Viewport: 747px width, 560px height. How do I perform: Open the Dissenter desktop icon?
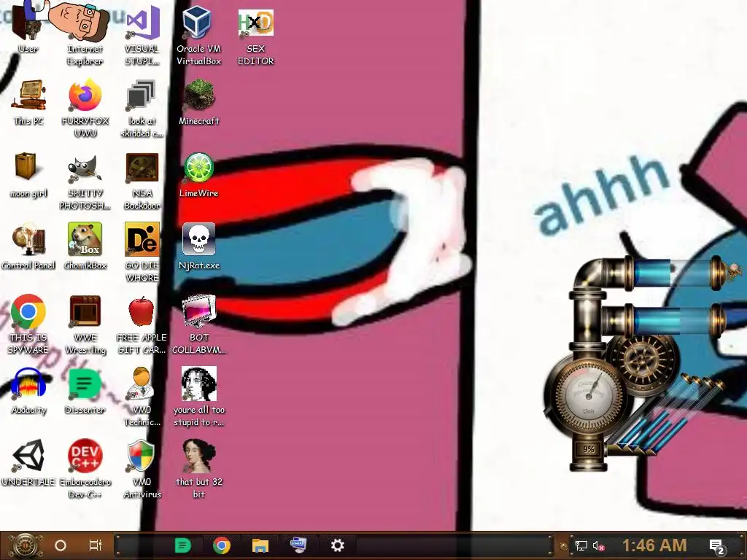(85, 392)
